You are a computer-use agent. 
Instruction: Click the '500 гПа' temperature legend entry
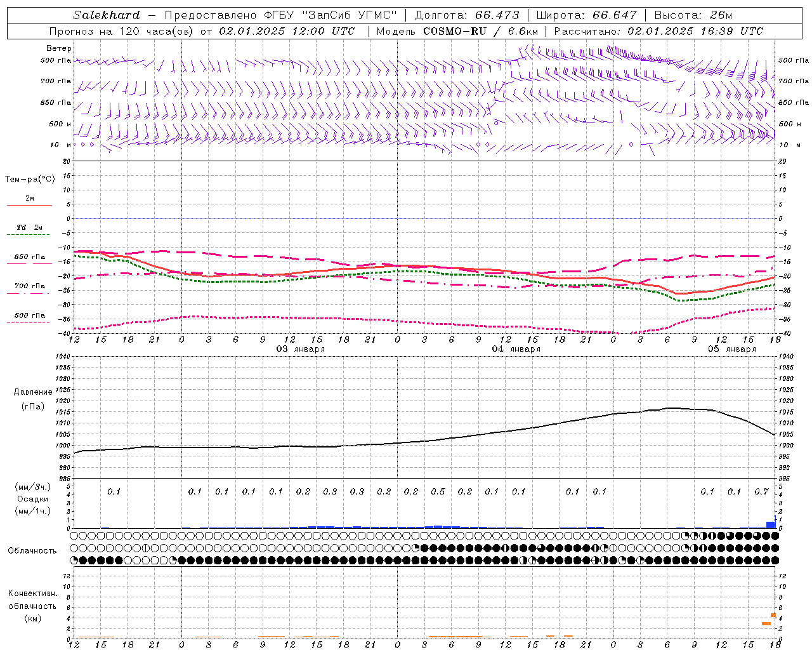click(x=29, y=315)
